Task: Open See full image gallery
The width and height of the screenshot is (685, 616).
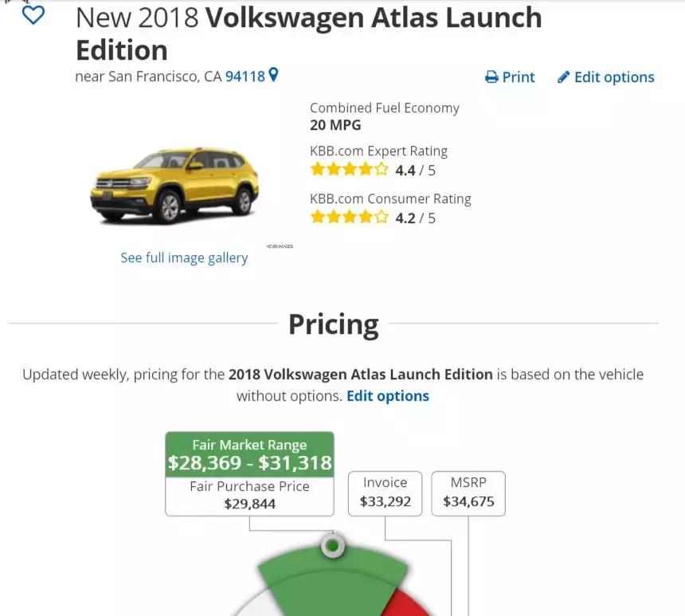Action: (184, 257)
